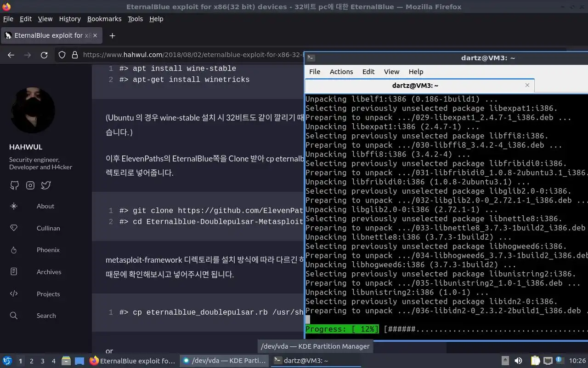This screenshot has height=368, width=588.
Task: Click the About star icon in sidebar
Action: pyautogui.click(x=14, y=206)
